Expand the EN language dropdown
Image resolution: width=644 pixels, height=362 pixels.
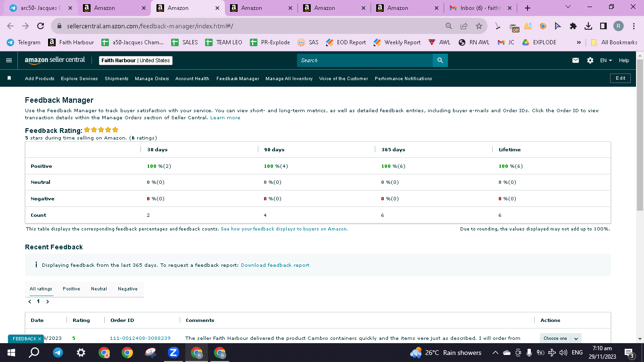[x=606, y=60]
